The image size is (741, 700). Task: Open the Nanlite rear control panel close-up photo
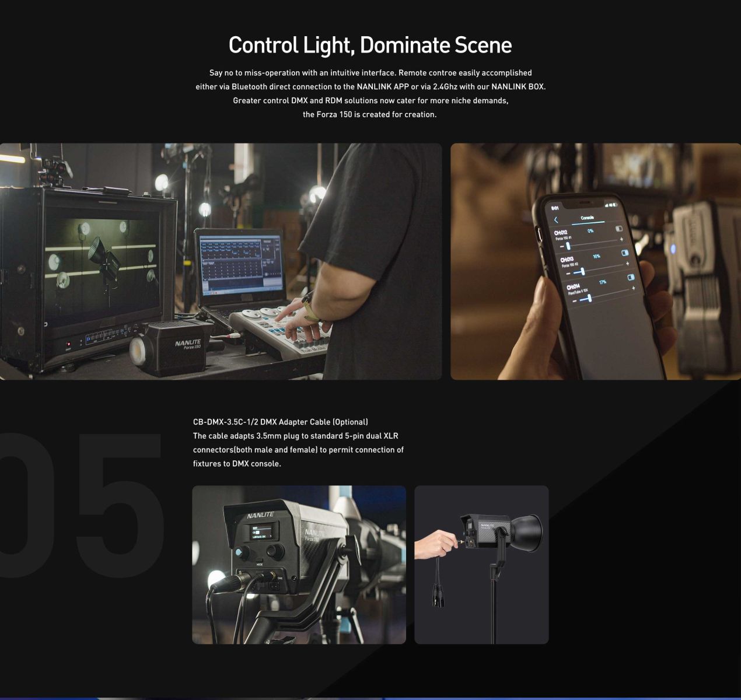(x=299, y=565)
